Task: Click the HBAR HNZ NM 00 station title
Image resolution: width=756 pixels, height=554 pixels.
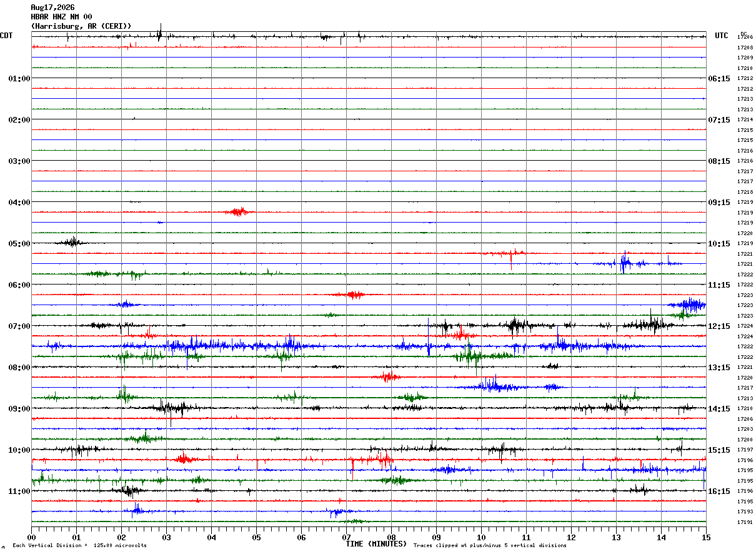Action: click(61, 17)
